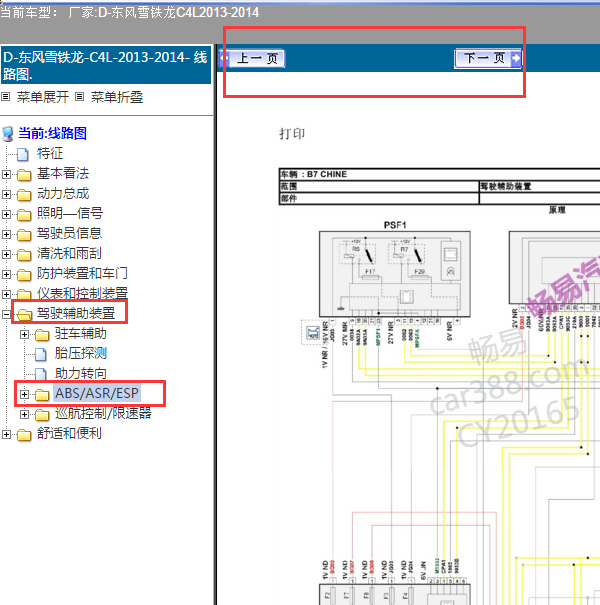Click the folder icon of 驾驶员信息
600x605 pixels.
(x=24, y=235)
